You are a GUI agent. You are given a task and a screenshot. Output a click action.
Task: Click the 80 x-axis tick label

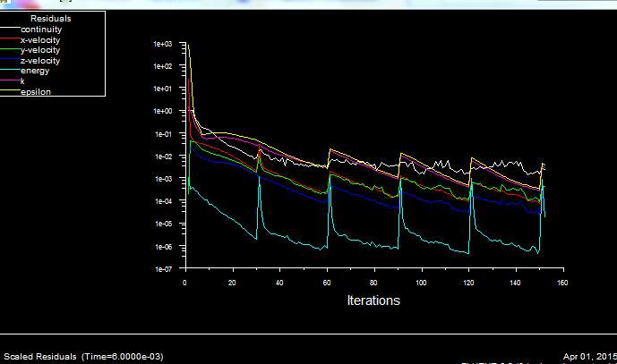(374, 283)
